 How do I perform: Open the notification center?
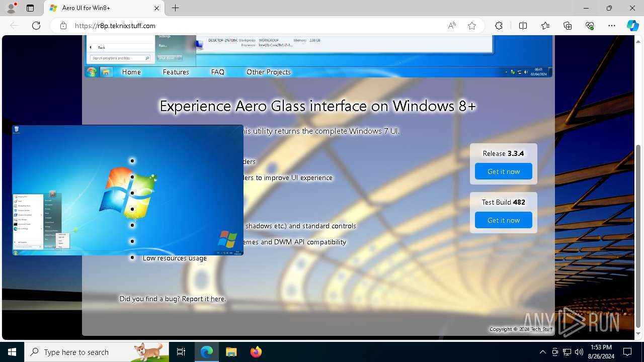(x=627, y=352)
